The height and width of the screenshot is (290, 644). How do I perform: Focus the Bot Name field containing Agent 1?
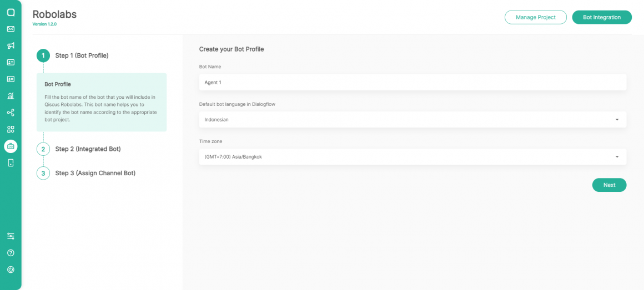point(412,82)
